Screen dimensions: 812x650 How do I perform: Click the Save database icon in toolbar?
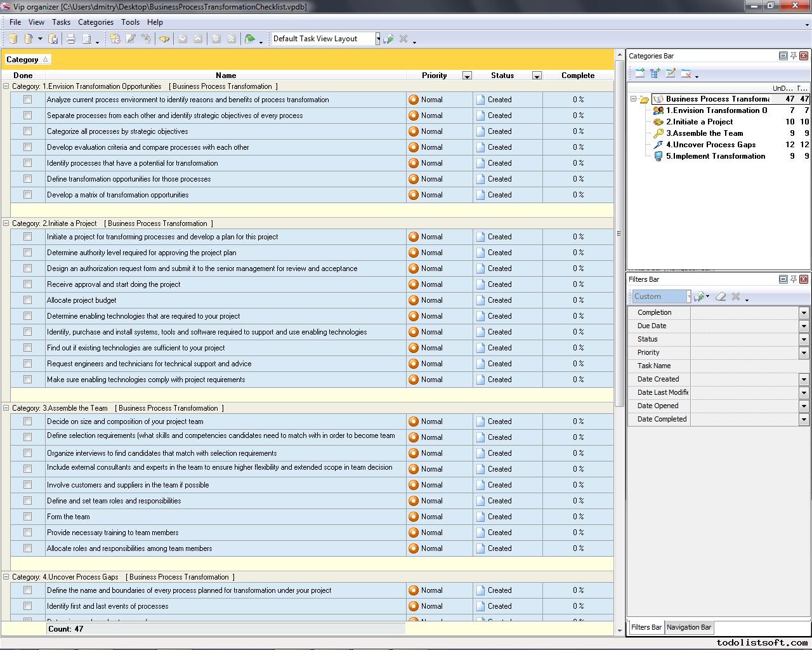[x=53, y=39]
